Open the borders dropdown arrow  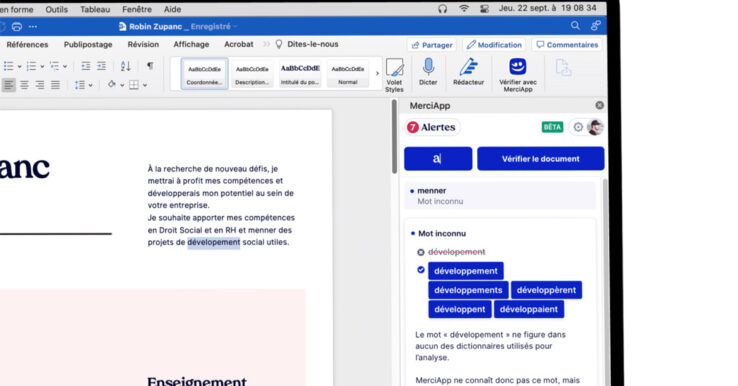click(x=145, y=85)
